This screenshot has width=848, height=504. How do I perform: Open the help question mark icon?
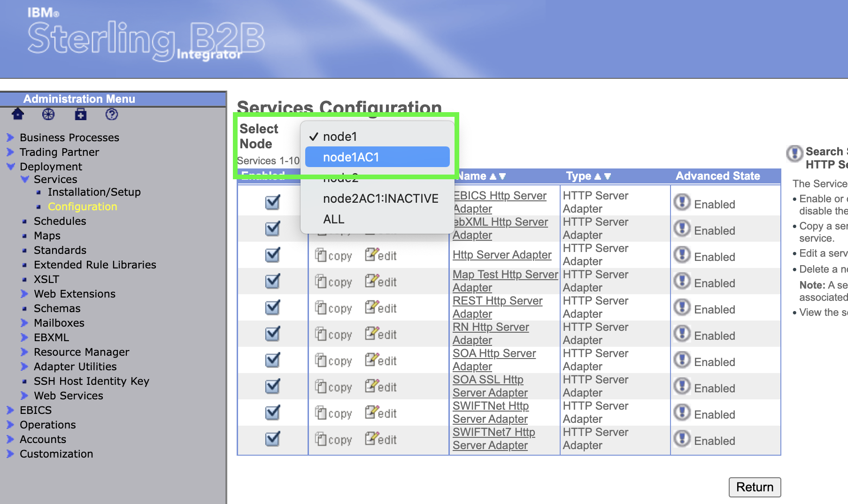point(112,114)
